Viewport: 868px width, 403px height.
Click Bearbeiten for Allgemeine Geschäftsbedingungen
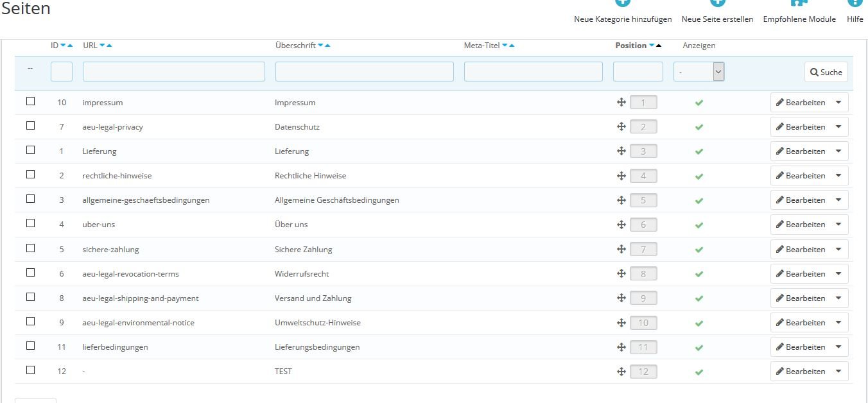(801, 200)
